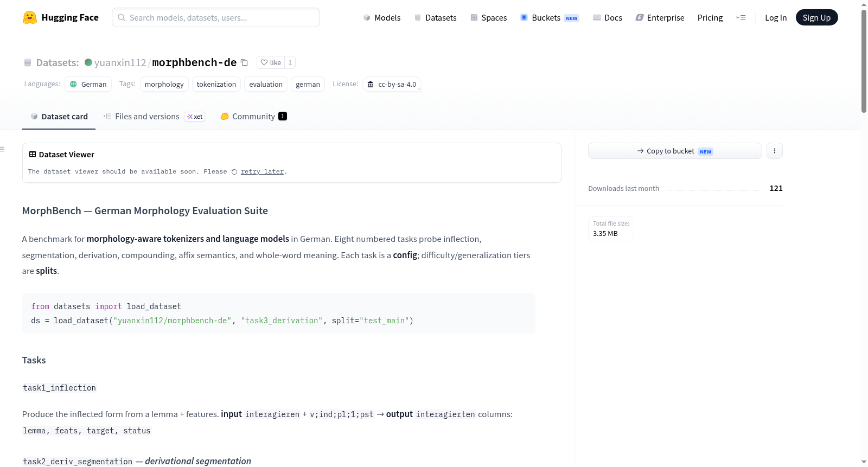This screenshot has width=868, height=467.
Task: Click the vertical page scrollbar thumb
Action: pos(864,61)
